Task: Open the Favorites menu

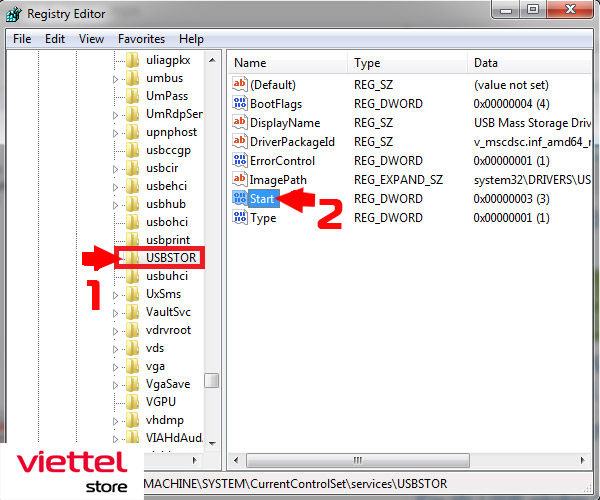Action: pos(141,39)
